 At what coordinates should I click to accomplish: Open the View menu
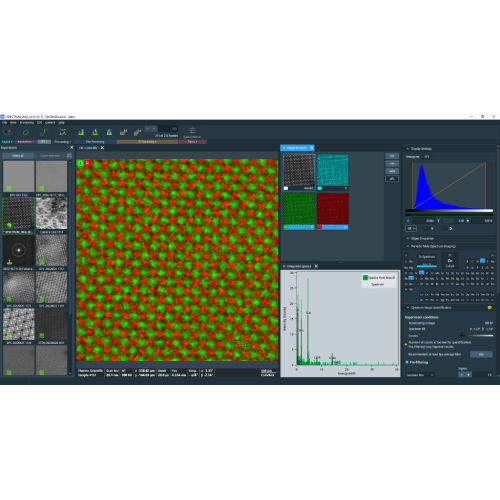click(x=13, y=123)
